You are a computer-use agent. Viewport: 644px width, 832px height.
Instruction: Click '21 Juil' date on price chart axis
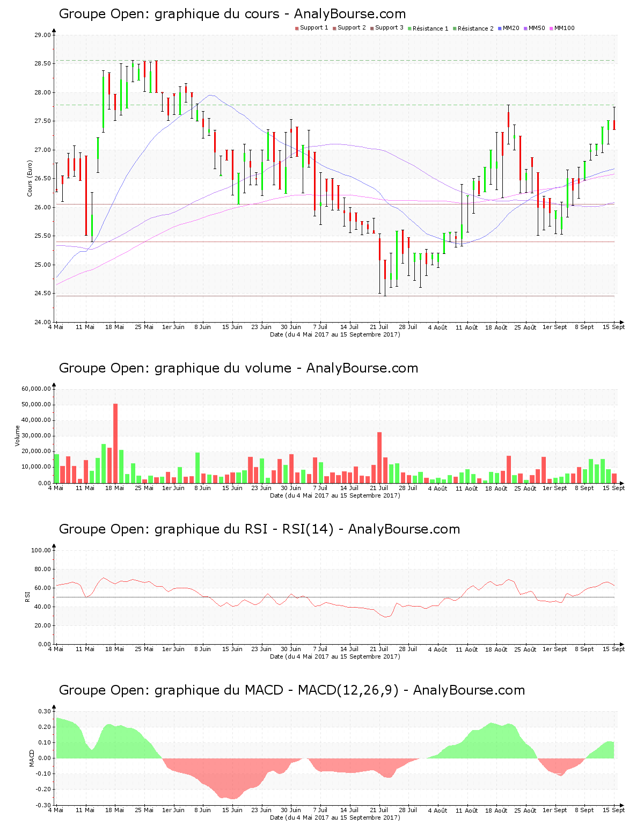(x=379, y=327)
